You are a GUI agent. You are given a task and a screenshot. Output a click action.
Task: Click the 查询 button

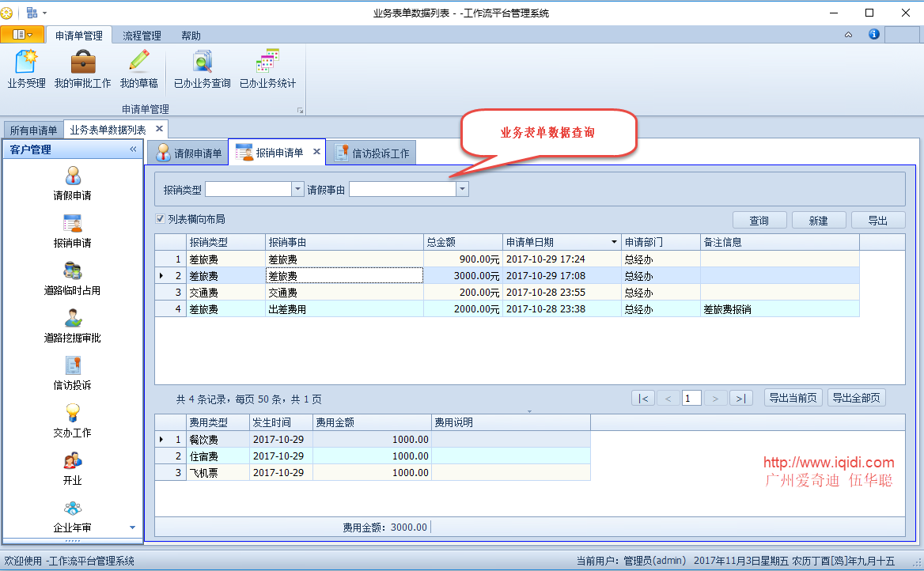pos(759,221)
